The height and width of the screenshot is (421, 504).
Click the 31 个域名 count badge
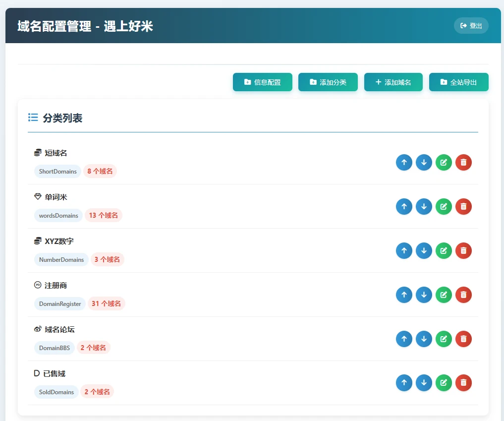pyautogui.click(x=106, y=303)
